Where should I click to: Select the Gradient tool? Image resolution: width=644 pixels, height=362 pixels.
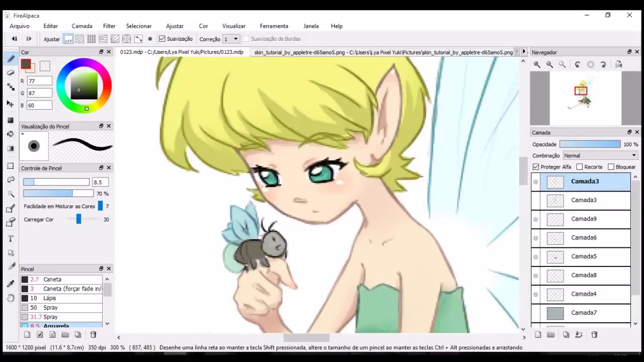click(11, 148)
